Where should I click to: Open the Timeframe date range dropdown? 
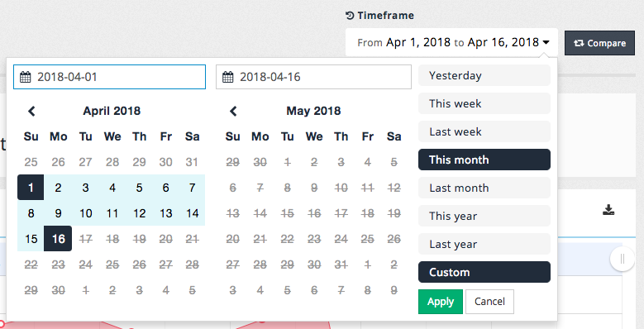tap(451, 42)
